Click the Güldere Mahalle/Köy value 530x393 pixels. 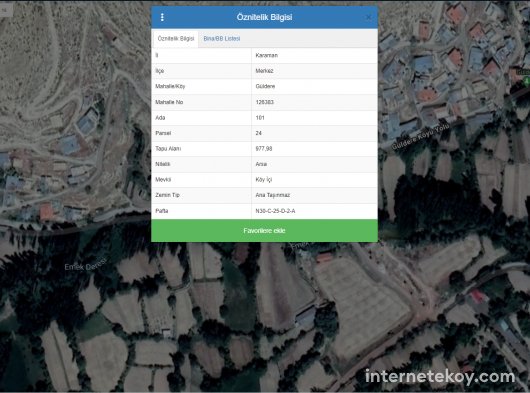(265, 87)
